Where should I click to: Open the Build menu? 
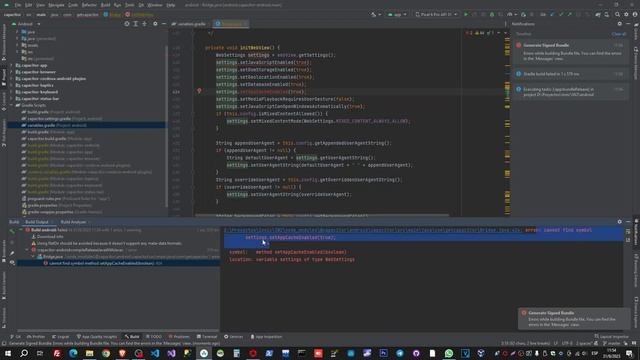click(x=105, y=5)
